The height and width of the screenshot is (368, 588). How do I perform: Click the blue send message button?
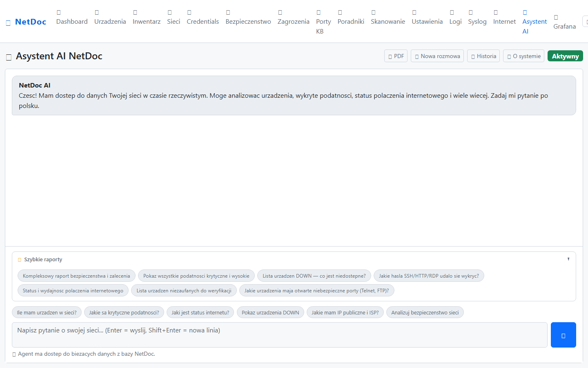click(563, 335)
